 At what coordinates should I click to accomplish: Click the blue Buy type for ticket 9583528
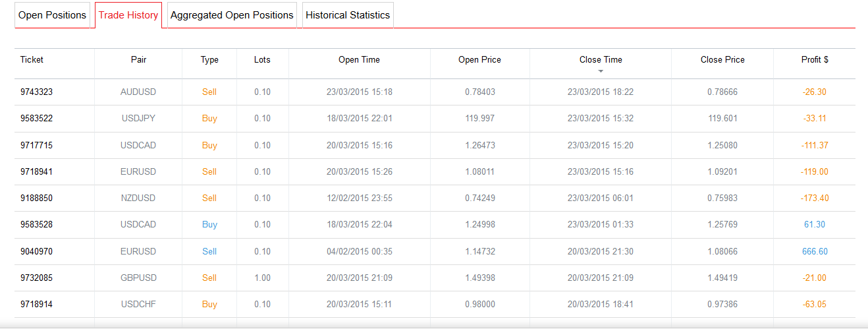click(x=209, y=225)
